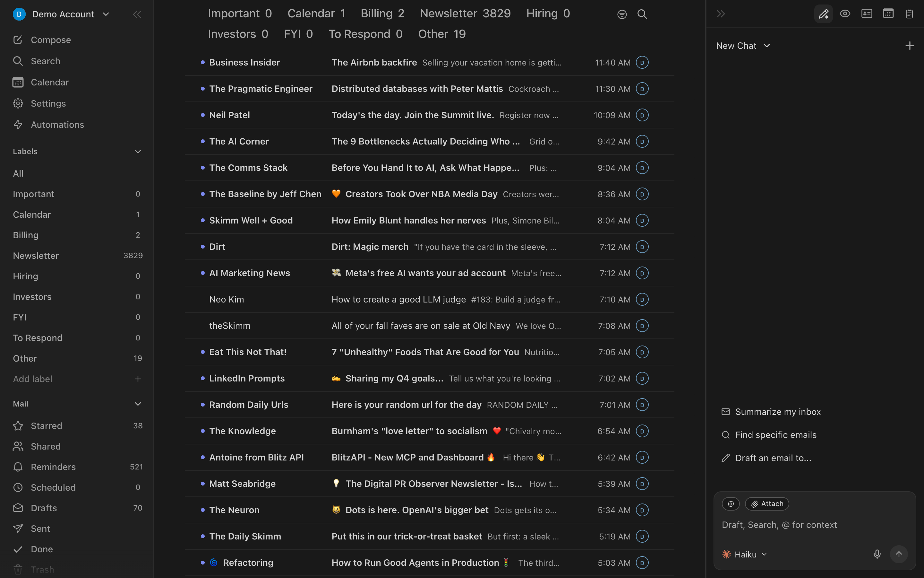Open The Pragmatic Engineer email
This screenshot has width=924, height=578.
(x=429, y=89)
